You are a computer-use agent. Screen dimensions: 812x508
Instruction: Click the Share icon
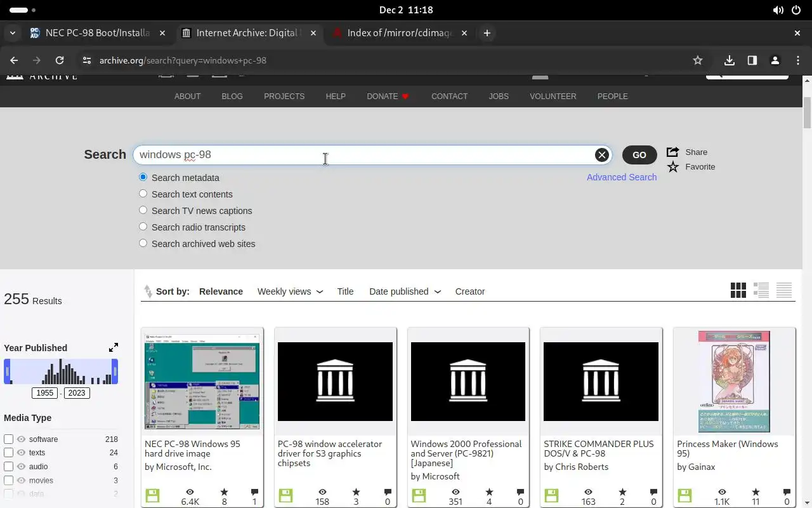[672, 152]
